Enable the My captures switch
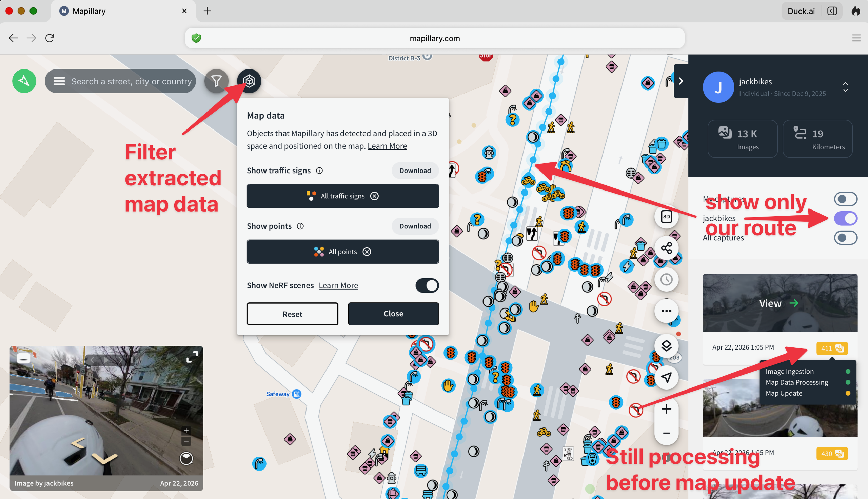 coord(845,199)
